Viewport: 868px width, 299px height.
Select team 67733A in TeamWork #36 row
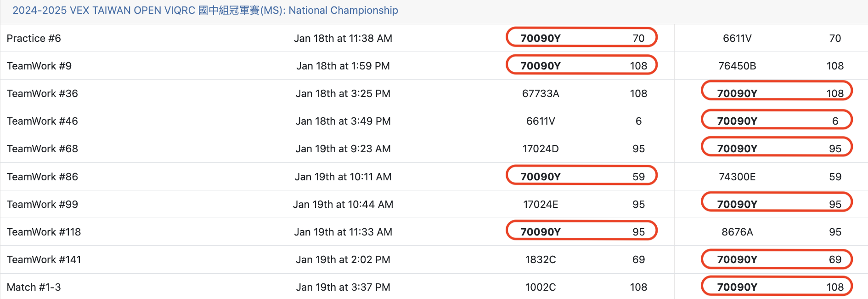point(540,93)
